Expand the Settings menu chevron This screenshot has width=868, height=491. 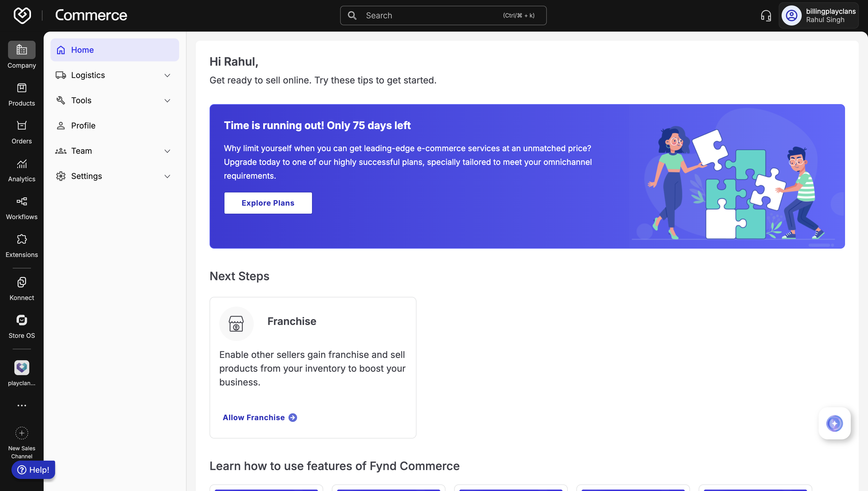167,176
